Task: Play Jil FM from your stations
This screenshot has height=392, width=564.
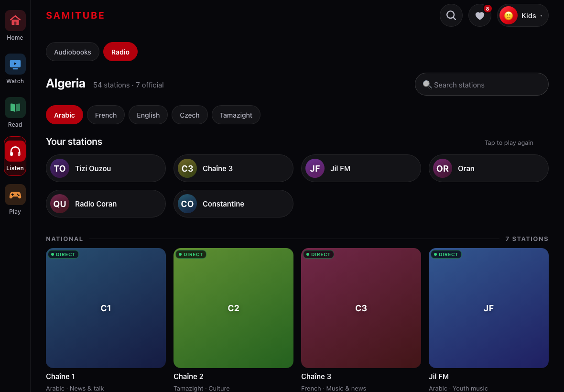Action: click(x=361, y=168)
